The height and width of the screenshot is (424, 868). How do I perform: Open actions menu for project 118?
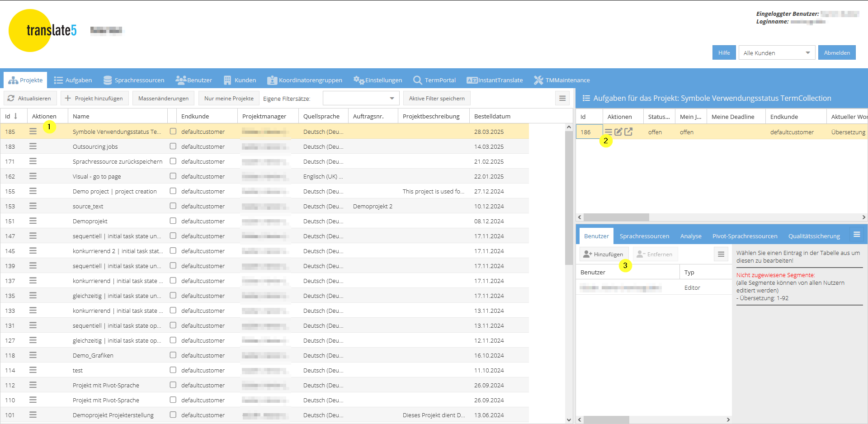pos(33,355)
